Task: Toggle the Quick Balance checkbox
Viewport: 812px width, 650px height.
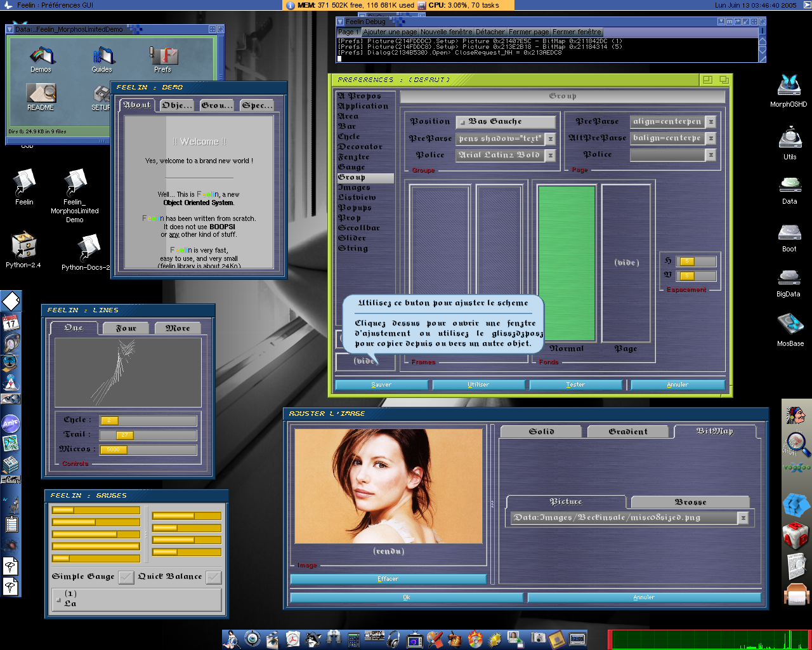Action: point(214,577)
